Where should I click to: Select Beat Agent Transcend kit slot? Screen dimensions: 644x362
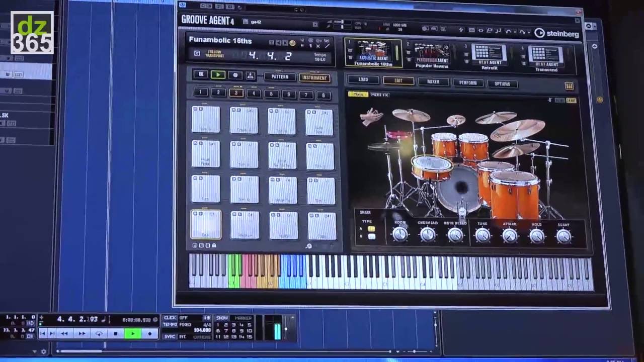pos(546,59)
